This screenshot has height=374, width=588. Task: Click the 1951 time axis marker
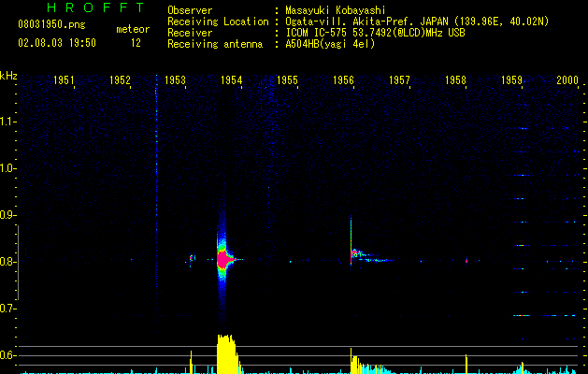pyautogui.click(x=64, y=79)
